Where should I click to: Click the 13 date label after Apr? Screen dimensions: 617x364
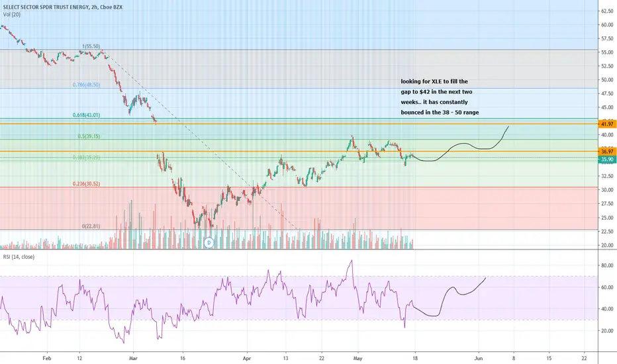click(x=285, y=359)
